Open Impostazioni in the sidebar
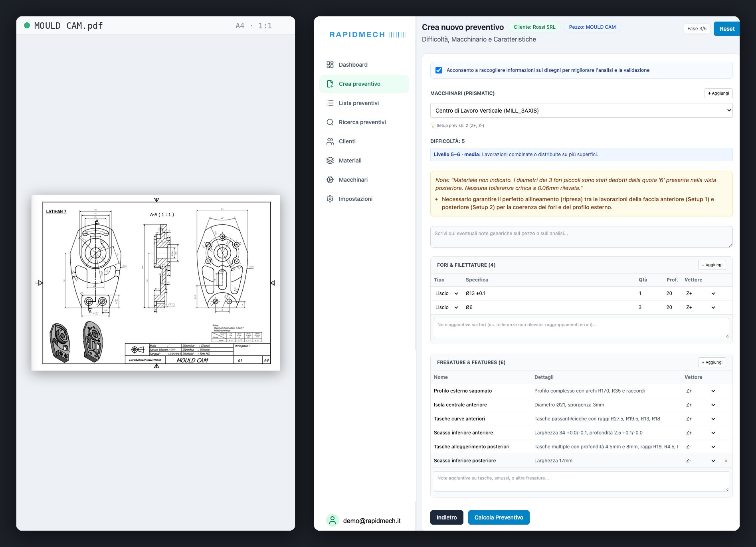The image size is (756, 547). click(364, 199)
